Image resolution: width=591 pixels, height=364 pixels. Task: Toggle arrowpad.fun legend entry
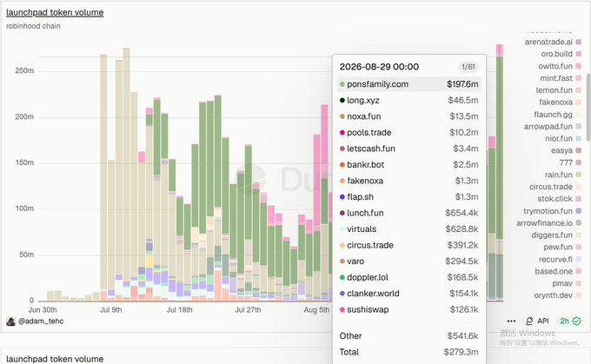pos(552,126)
